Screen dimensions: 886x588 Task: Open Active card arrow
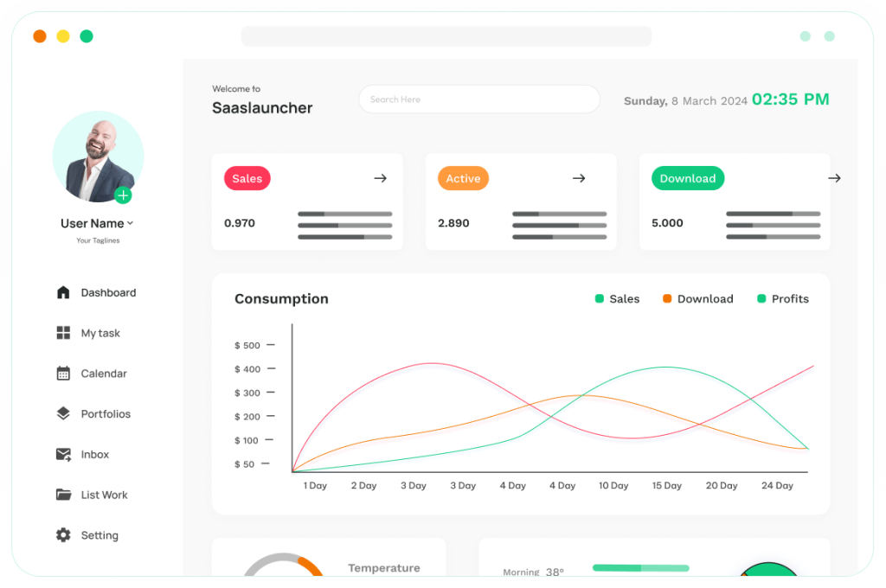coord(579,178)
